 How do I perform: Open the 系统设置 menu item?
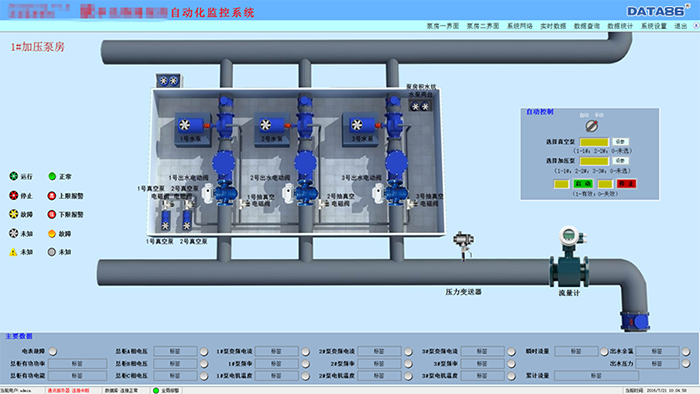(654, 26)
